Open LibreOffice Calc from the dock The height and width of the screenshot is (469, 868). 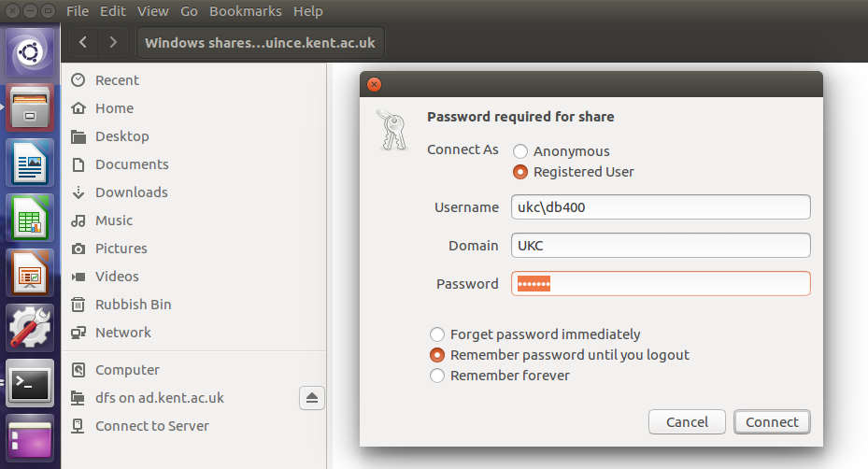(30, 218)
